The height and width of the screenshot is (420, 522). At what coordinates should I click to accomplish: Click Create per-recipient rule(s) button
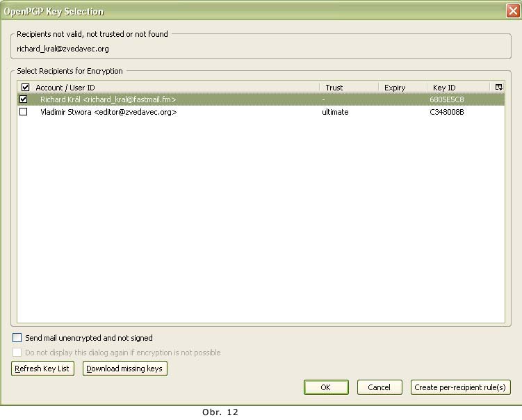pos(460,387)
